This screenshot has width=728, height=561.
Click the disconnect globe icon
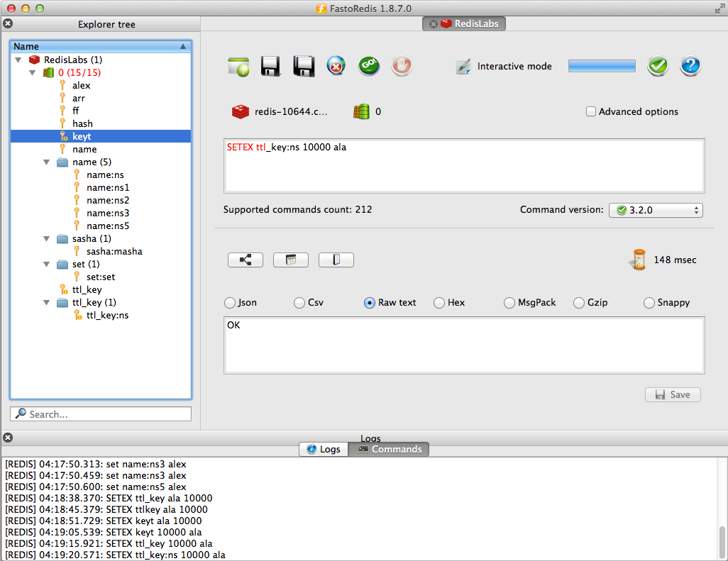coord(336,66)
